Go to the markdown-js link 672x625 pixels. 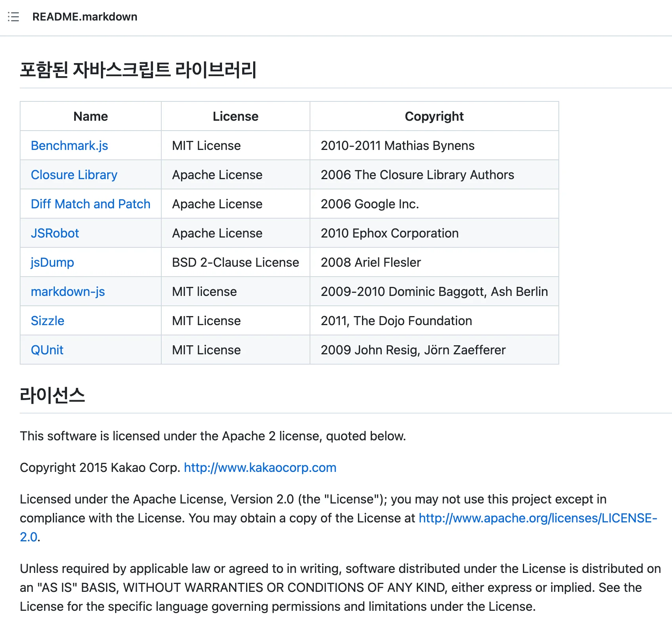(x=68, y=292)
